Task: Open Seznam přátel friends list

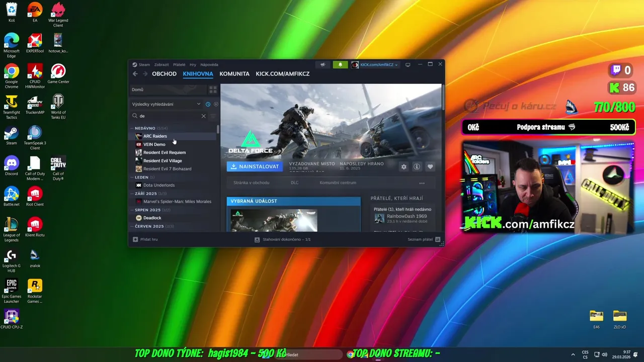Action: (x=424, y=239)
